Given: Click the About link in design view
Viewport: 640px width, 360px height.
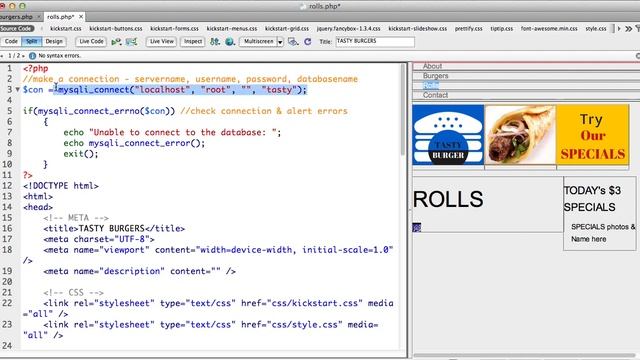Looking at the screenshot, I should [x=432, y=66].
